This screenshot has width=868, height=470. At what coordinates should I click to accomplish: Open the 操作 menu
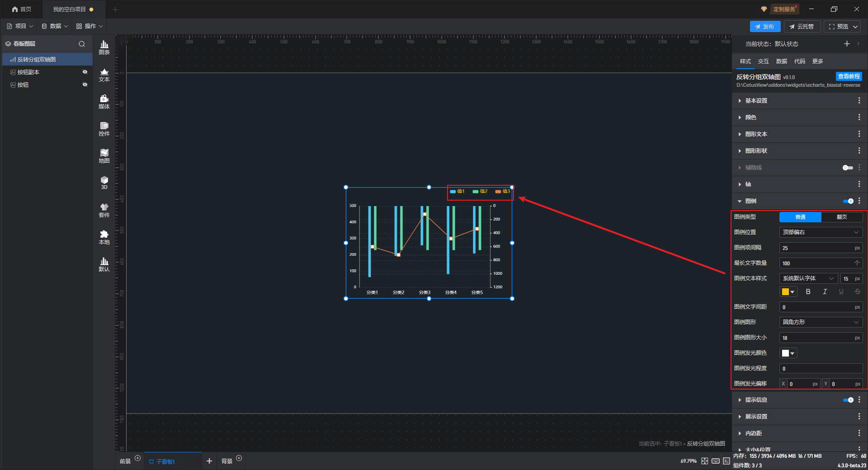[90, 26]
